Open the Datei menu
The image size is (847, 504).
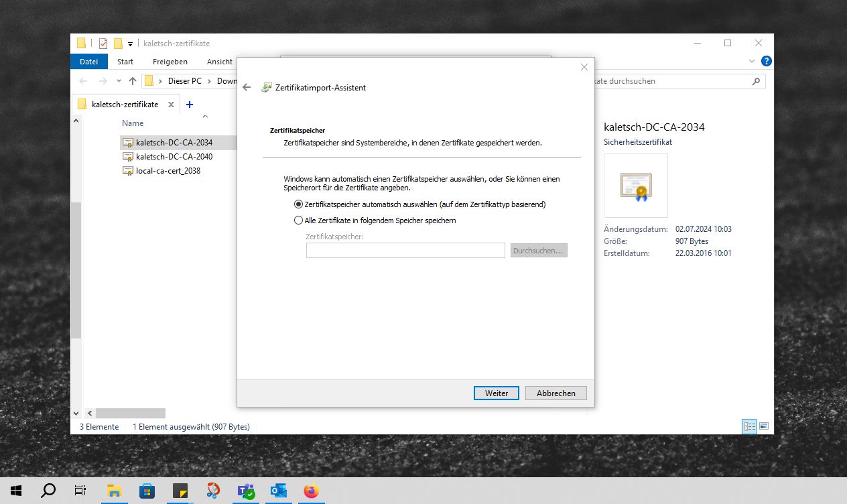88,62
